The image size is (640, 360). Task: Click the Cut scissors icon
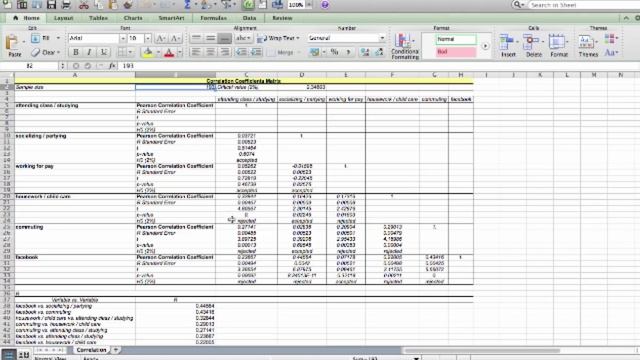click(84, 5)
